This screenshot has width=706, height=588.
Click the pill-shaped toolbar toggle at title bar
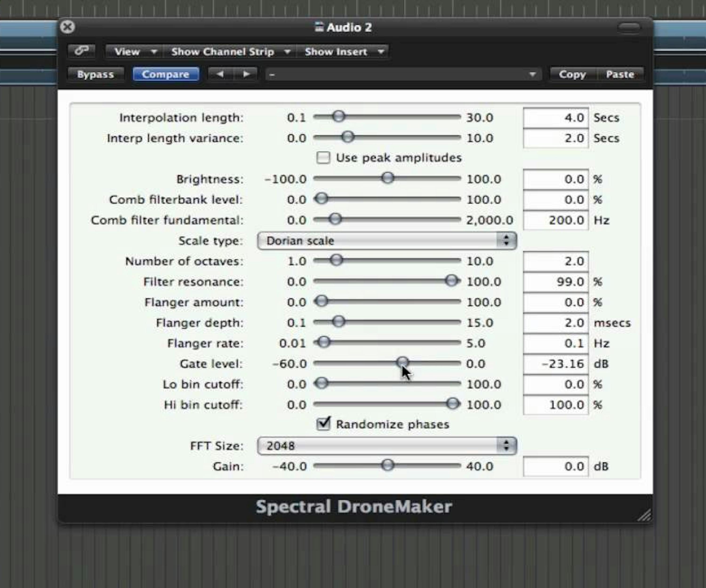point(629,28)
